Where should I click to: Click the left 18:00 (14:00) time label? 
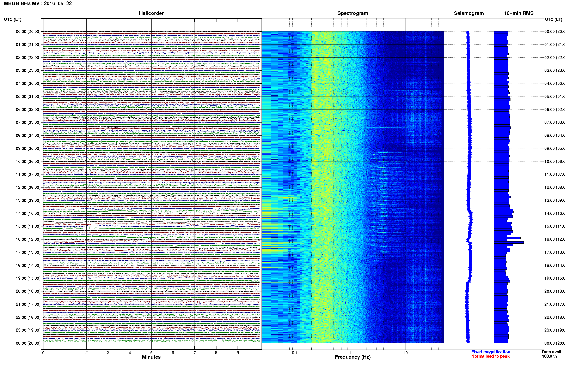[28, 266]
